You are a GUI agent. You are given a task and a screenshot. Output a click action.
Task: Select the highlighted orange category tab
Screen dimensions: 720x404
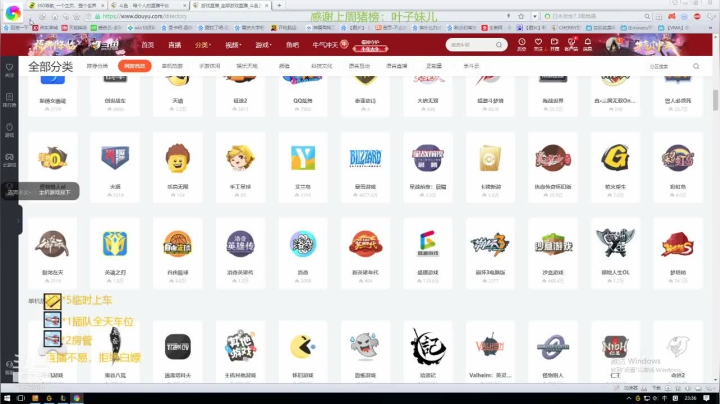[135, 66]
